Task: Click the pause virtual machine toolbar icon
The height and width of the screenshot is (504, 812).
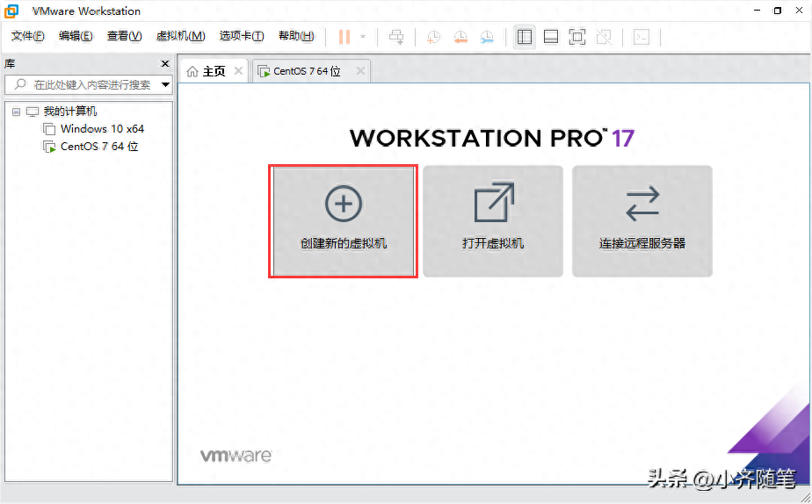Action: pyautogui.click(x=344, y=37)
